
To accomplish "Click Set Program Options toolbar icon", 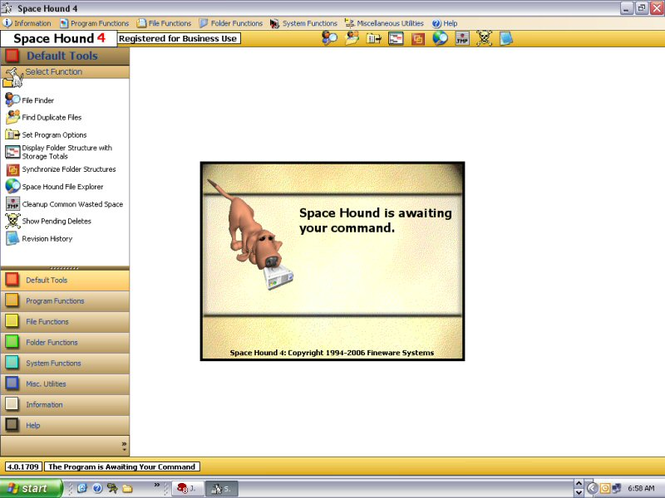I will click(374, 39).
